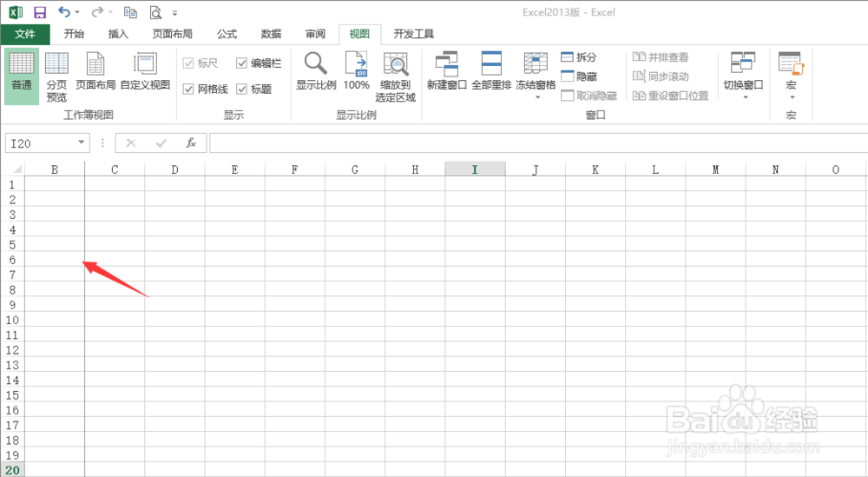Switch to the 插入 tab
This screenshot has height=477, width=868.
coord(118,35)
